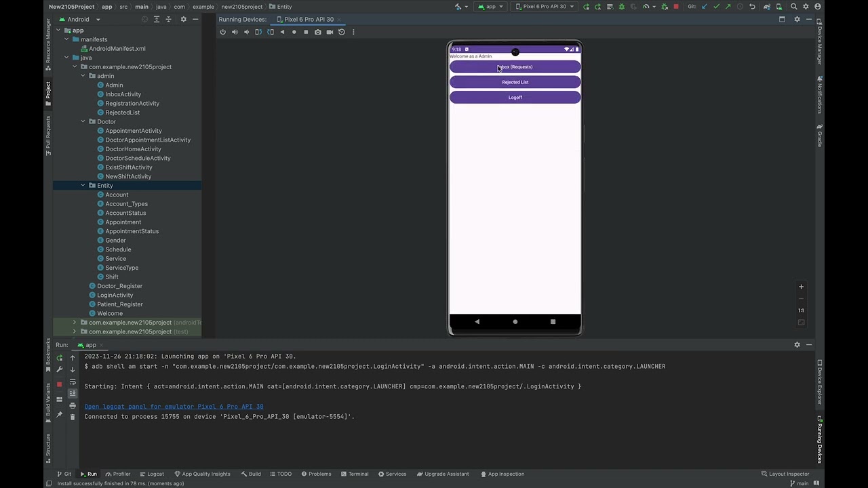
Task: Open the Android project view dropdown
Action: pyautogui.click(x=79, y=19)
